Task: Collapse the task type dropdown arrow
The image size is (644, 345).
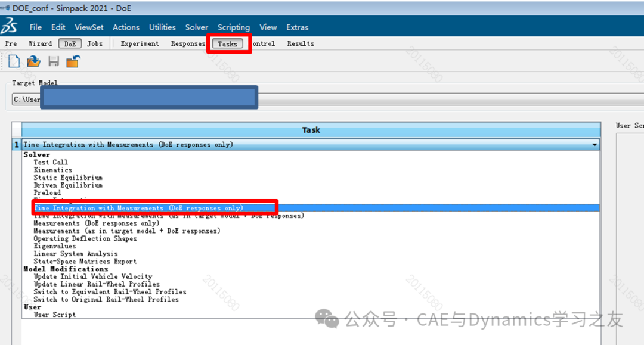Action: (595, 145)
